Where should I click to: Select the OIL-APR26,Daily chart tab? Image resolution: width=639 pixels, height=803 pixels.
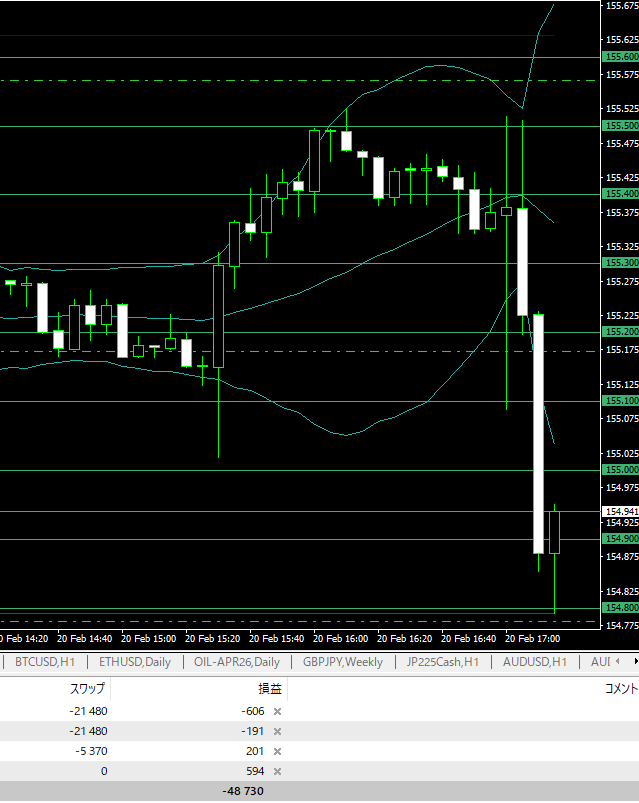tap(237, 662)
